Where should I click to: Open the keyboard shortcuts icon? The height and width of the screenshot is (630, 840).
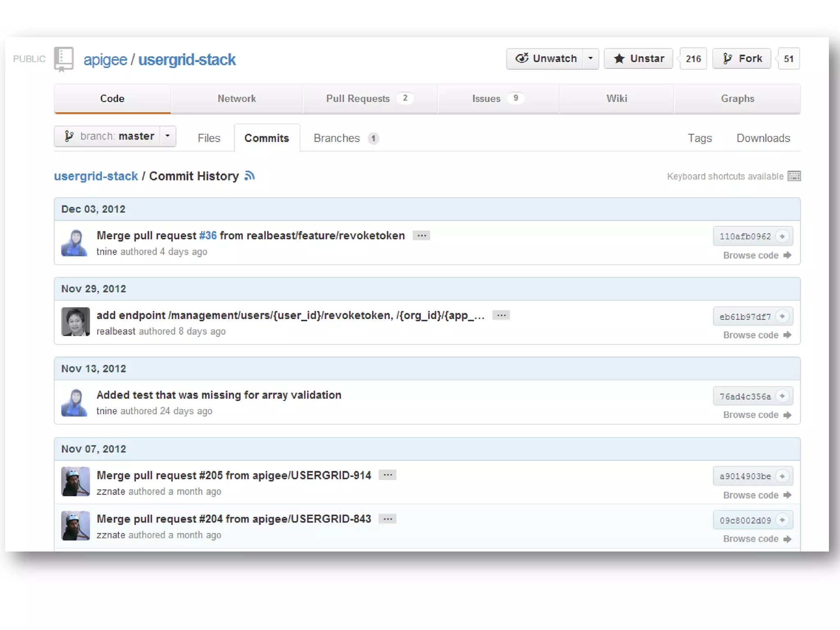pyautogui.click(x=794, y=176)
